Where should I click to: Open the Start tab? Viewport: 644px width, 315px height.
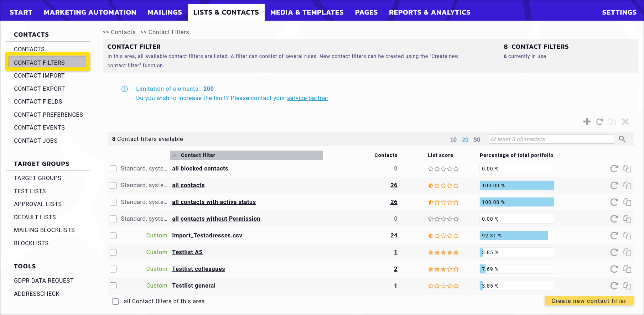[x=21, y=12]
